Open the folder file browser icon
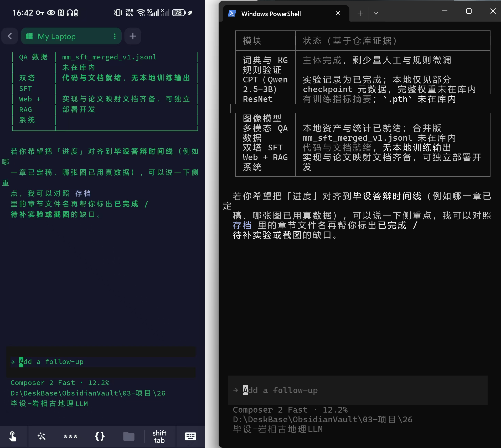This screenshot has height=448, width=501. [x=129, y=436]
